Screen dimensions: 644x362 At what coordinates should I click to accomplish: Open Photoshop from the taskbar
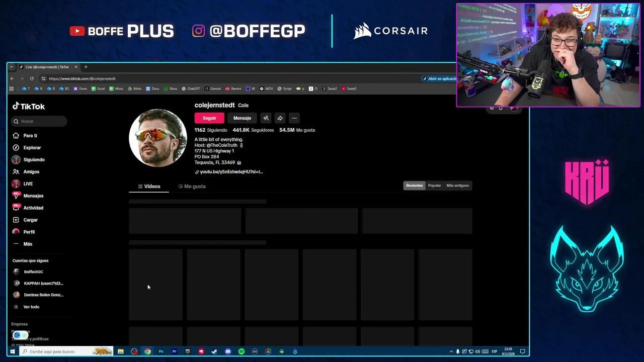pyautogui.click(x=161, y=351)
